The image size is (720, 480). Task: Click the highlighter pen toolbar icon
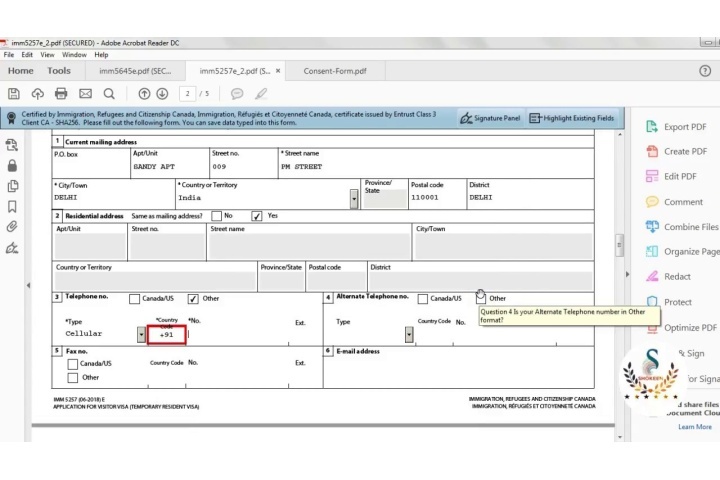tap(261, 94)
